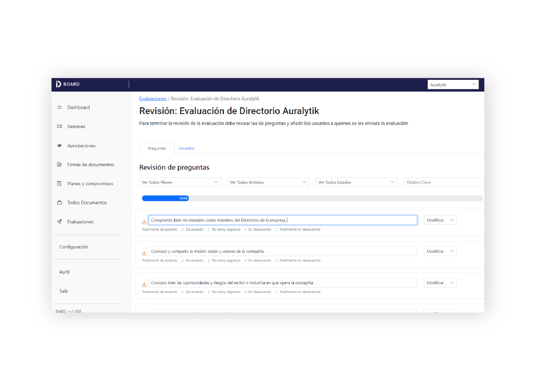Click the Aprobaciones handshake icon
The image size is (539, 392).
pos(60,145)
